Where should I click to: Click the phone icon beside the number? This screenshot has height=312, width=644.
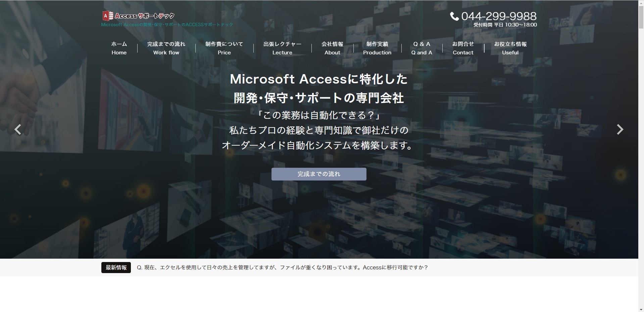pos(454,16)
